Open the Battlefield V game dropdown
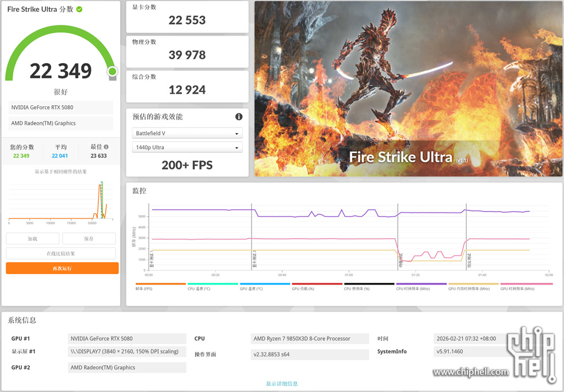Image resolution: width=564 pixels, height=392 pixels. click(x=187, y=133)
